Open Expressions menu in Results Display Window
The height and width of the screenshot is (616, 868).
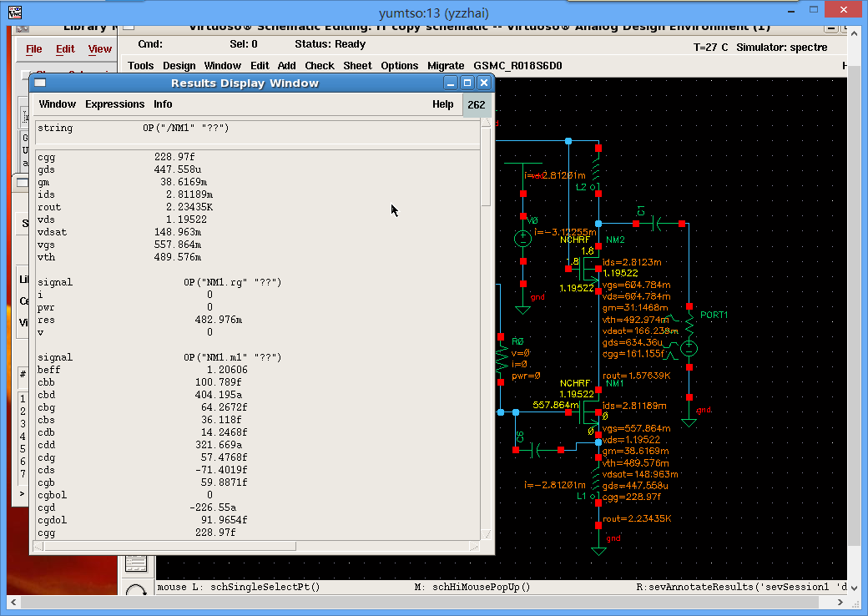pyautogui.click(x=114, y=104)
